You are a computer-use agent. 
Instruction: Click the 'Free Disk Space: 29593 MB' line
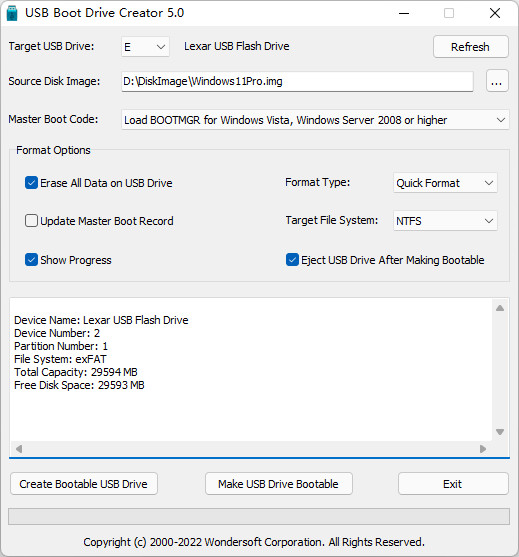click(x=79, y=385)
